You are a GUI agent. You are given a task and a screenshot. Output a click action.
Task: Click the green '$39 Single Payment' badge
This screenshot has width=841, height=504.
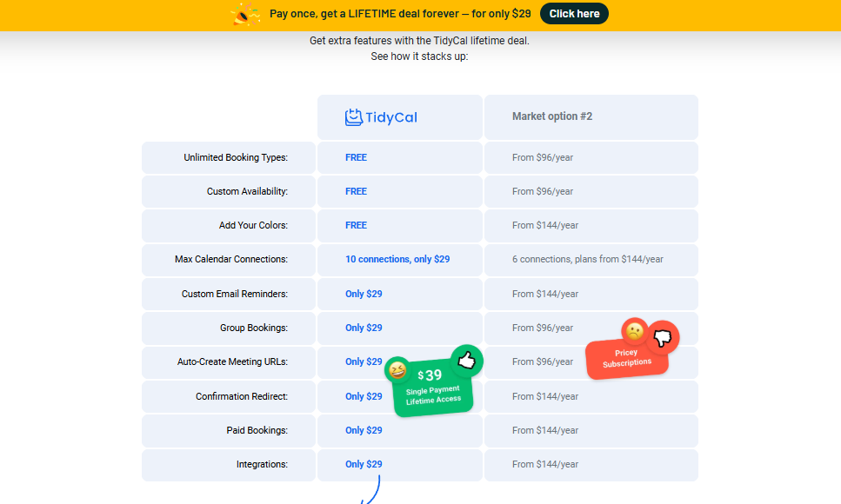[x=433, y=387]
